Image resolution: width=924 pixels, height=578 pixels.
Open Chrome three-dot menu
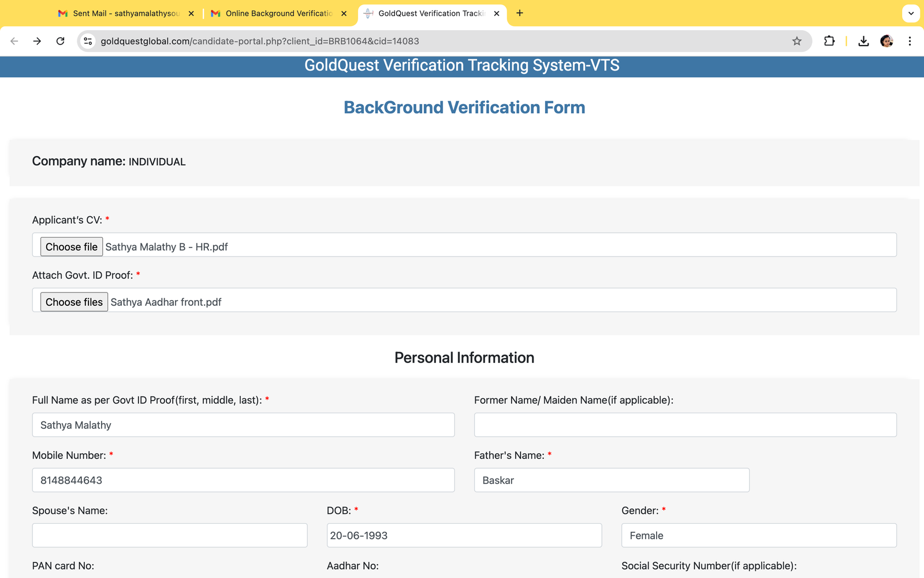(x=910, y=41)
